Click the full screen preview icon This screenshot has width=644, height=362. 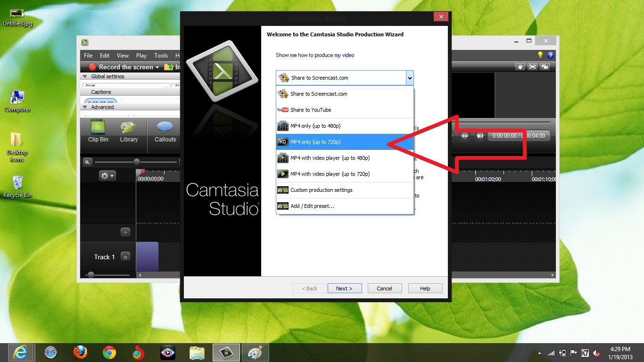coord(533,67)
